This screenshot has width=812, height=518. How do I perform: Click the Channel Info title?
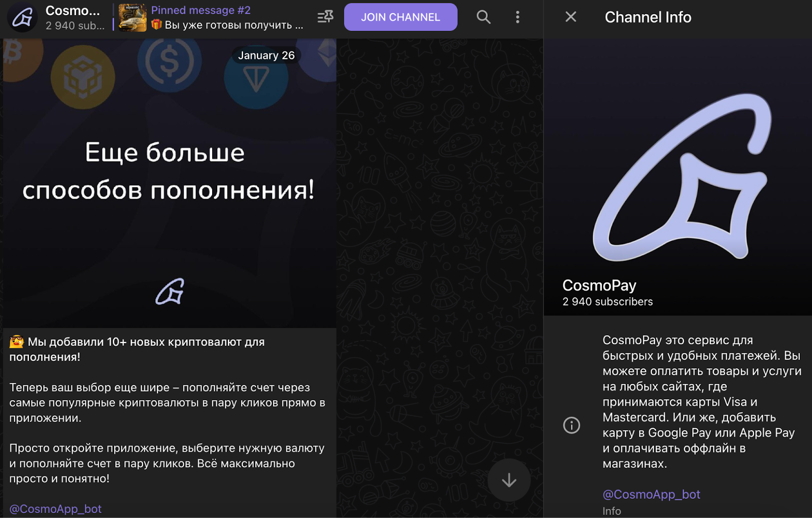pos(648,17)
